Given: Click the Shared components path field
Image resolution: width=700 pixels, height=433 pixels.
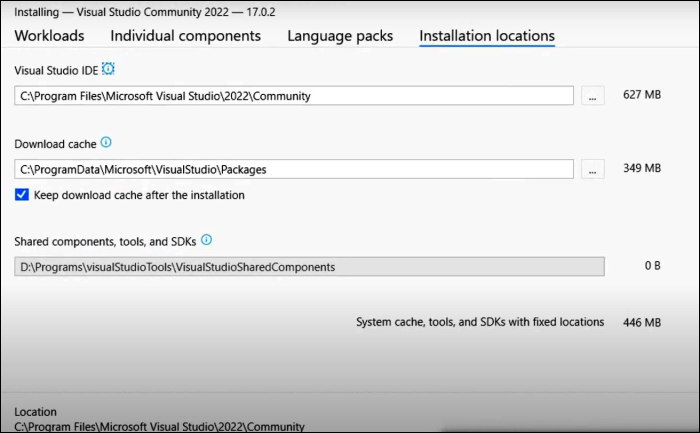Looking at the screenshot, I should (309, 267).
